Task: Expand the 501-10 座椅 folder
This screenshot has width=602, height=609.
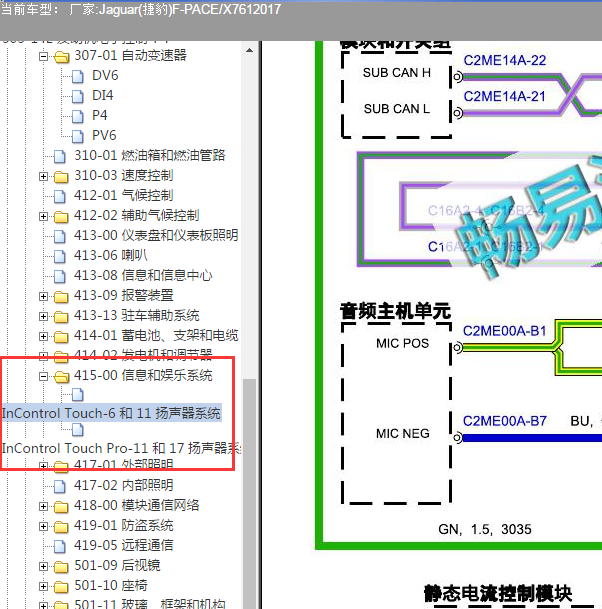Action: pyautogui.click(x=43, y=586)
